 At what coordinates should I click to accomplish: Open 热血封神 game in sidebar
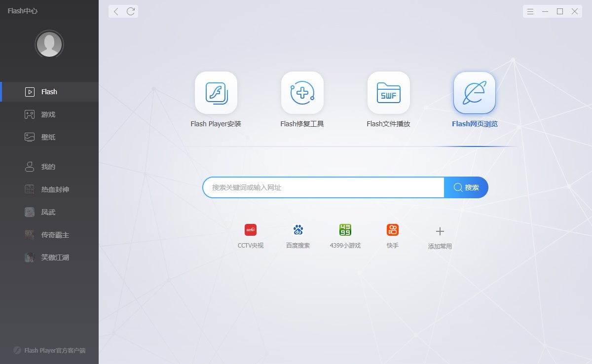coord(54,189)
